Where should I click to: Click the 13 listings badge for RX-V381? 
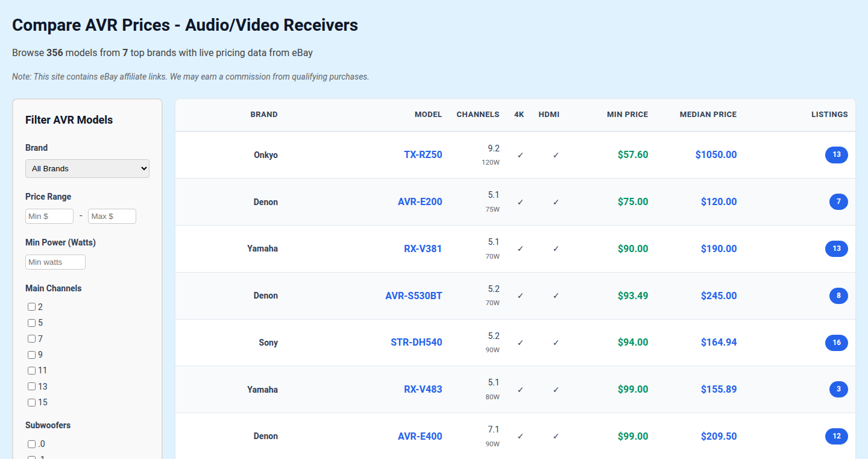[x=837, y=248]
